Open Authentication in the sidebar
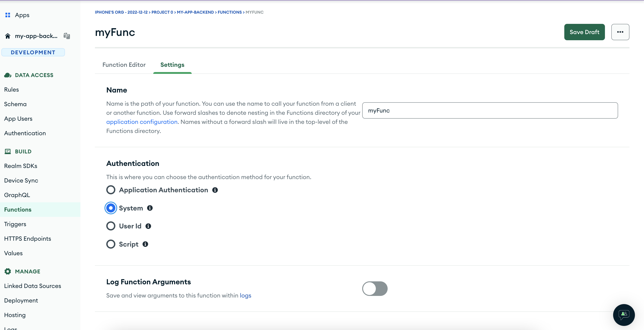Image resolution: width=644 pixels, height=330 pixels. [25, 133]
